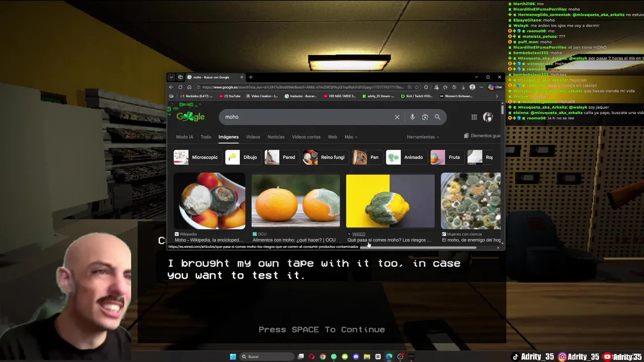Open WhatsApp from the taskbar

coord(334,356)
